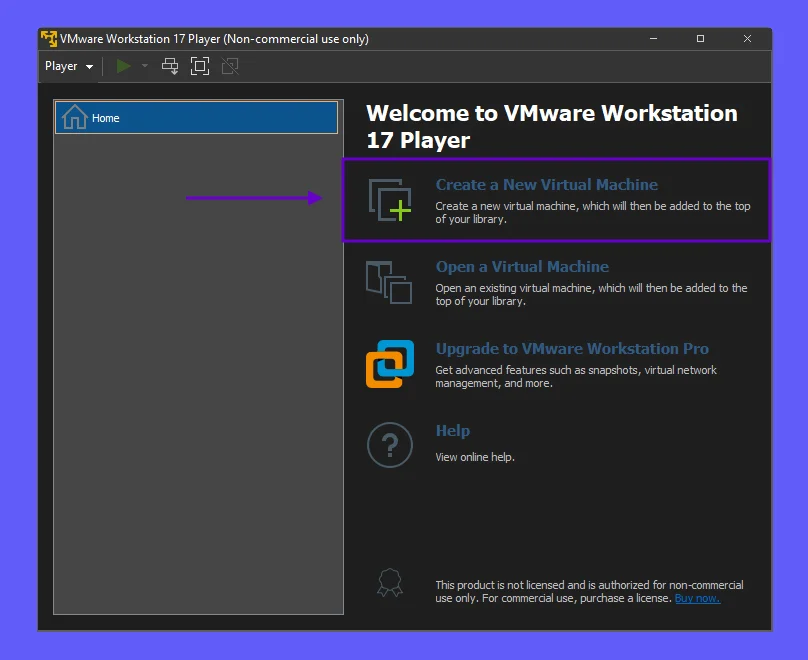Image resolution: width=808 pixels, height=660 pixels.
Task: Minimize the VMware Player window
Action: [654, 39]
